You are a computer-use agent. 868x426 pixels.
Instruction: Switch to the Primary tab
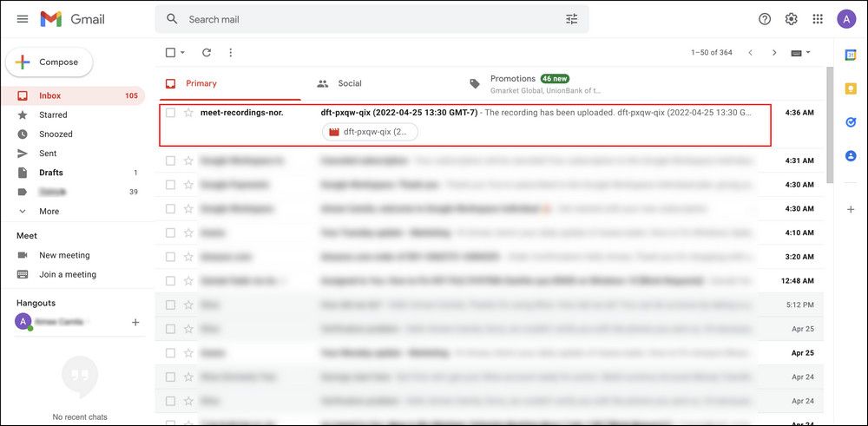229,83
